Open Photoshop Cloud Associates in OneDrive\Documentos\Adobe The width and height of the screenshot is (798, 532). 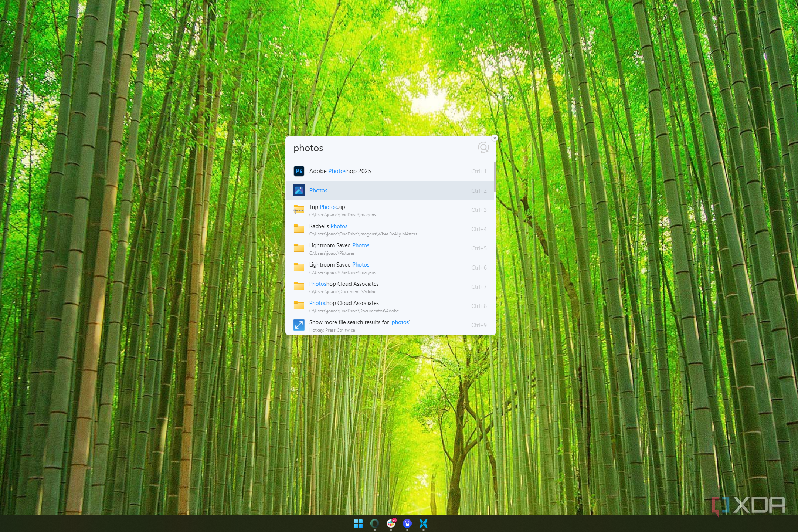pos(390,306)
